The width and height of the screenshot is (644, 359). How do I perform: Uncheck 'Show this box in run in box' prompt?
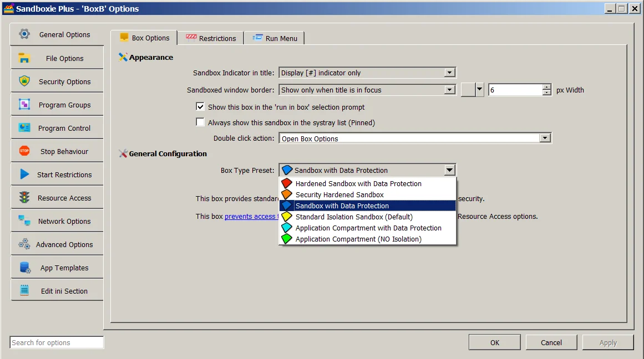(200, 107)
